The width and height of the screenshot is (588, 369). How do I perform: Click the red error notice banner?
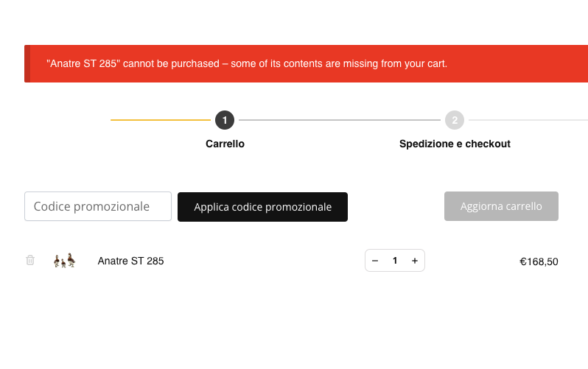(306, 64)
